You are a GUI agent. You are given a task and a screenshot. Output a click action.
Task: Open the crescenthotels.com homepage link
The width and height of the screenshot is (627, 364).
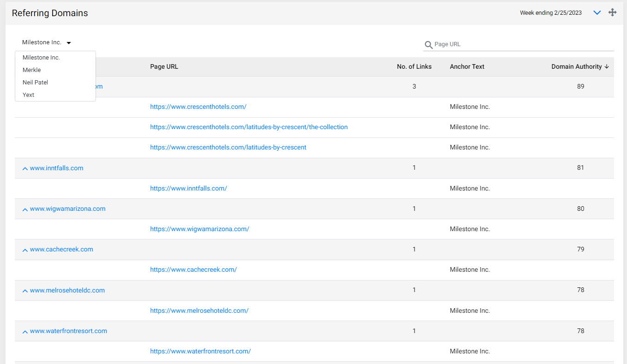click(198, 107)
